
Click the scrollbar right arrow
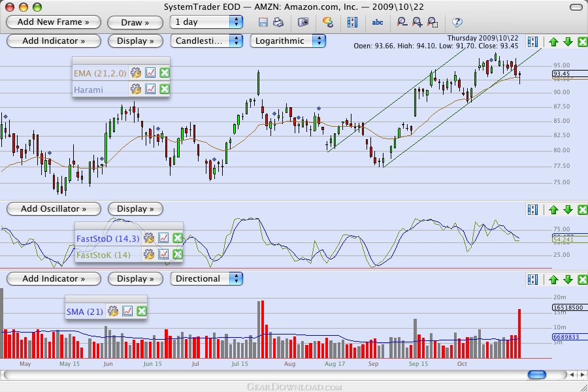pos(582,374)
